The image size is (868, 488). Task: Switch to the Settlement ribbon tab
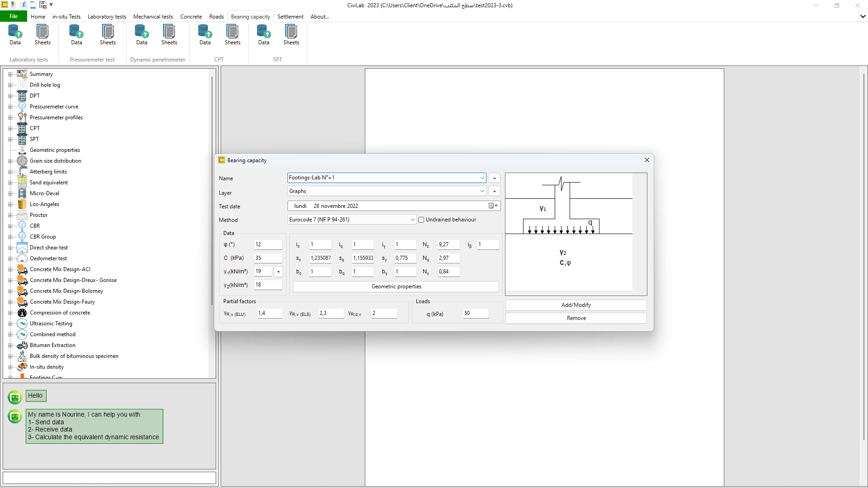[x=290, y=17]
